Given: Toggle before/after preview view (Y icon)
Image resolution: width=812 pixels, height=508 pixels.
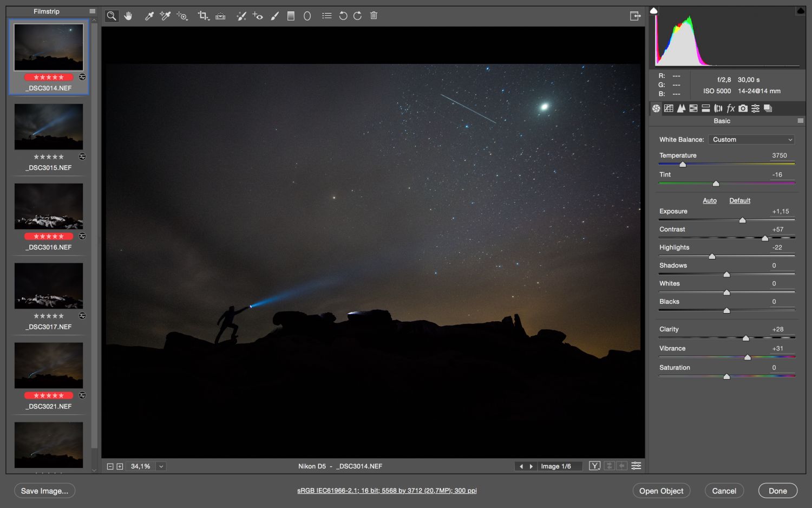Looking at the screenshot, I should pyautogui.click(x=594, y=466).
